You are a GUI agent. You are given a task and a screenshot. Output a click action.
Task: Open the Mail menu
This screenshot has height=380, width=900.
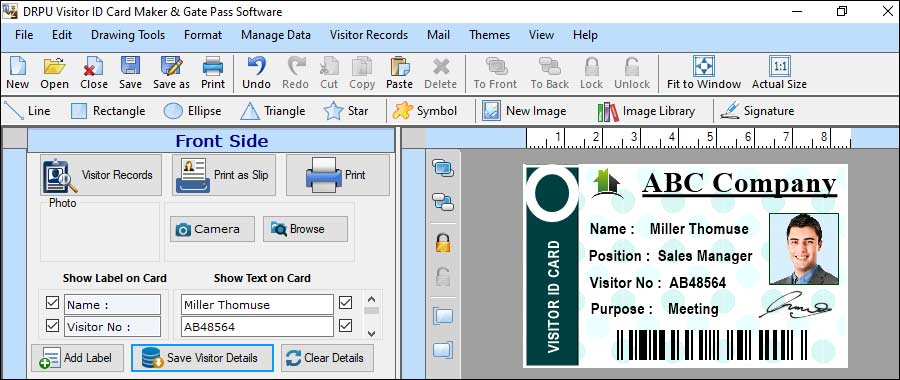pyautogui.click(x=439, y=35)
